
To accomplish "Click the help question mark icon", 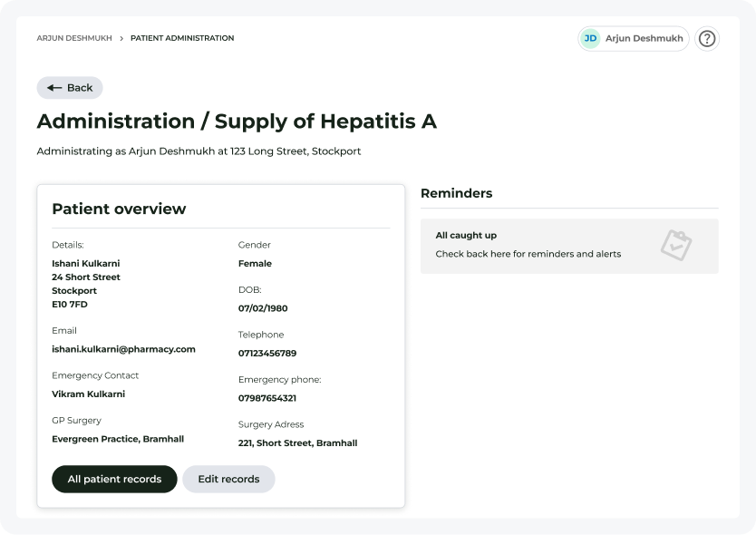I will click(707, 39).
